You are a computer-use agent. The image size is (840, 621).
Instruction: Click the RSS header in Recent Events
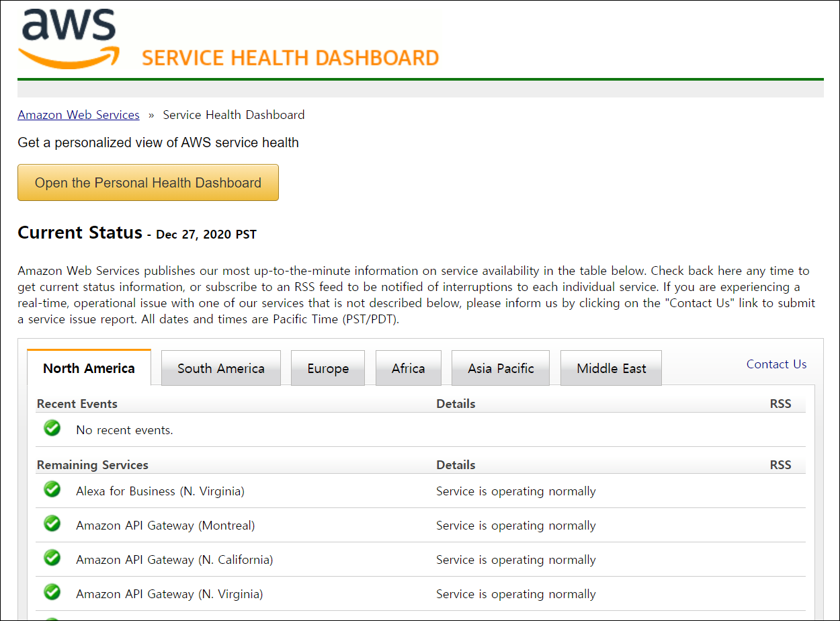[781, 404]
